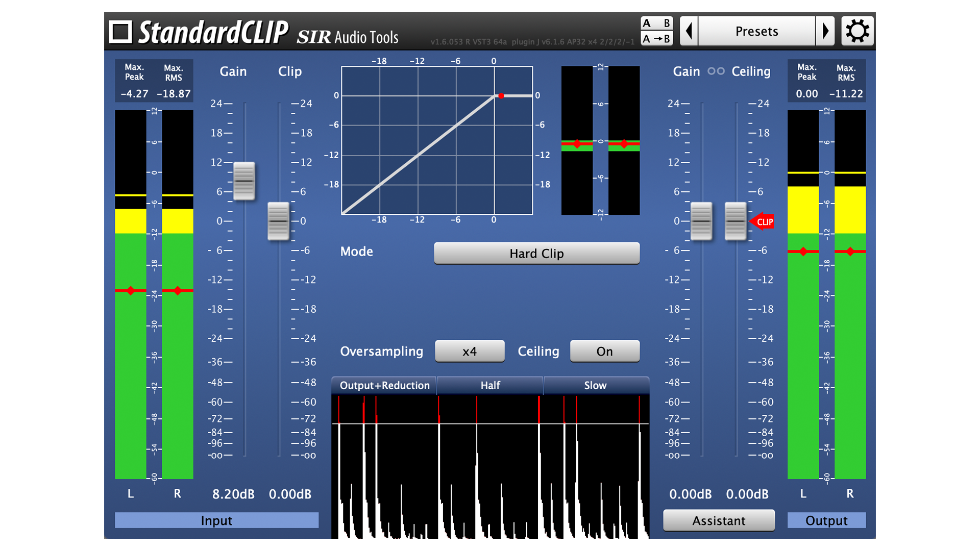Go to the next preset
Viewport: 980px width, 551px height.
(x=825, y=31)
